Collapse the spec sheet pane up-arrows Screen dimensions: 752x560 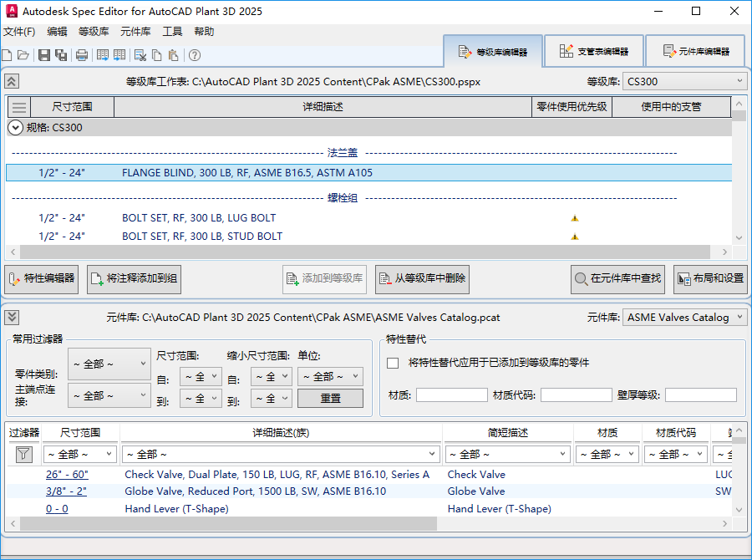(x=12, y=81)
